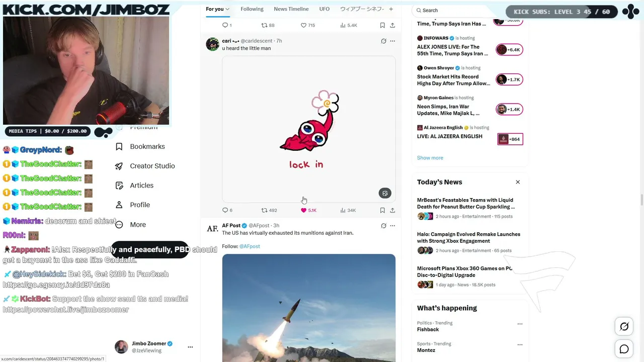Switch to the News Timeline tab
This screenshot has width=644, height=362.
click(291, 9)
